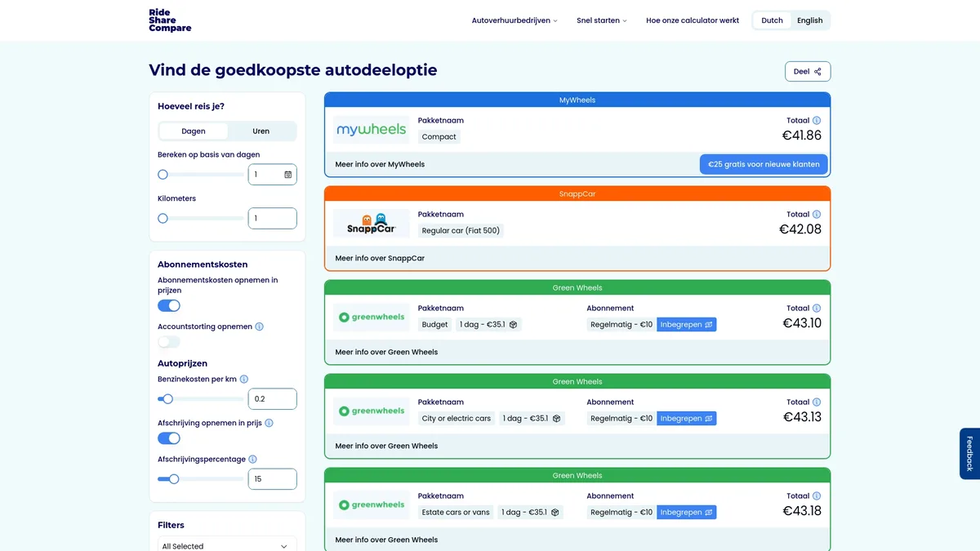980x551 pixels.
Task: Click info icon beside €43.18 Totaal
Action: point(817,496)
